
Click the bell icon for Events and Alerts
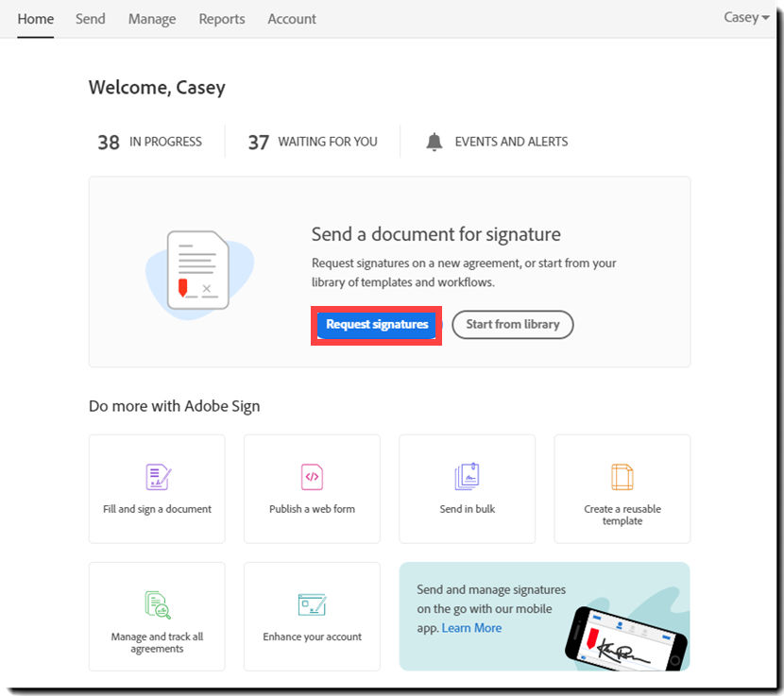434,141
